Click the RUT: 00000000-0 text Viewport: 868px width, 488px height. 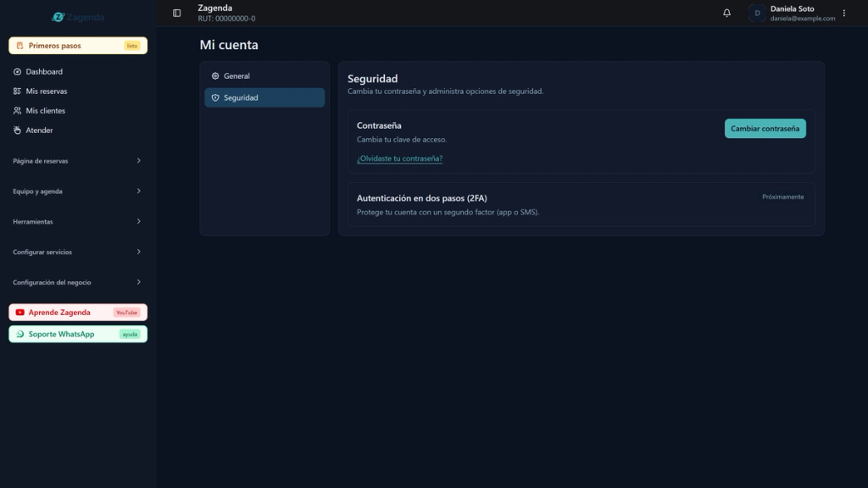(x=226, y=19)
